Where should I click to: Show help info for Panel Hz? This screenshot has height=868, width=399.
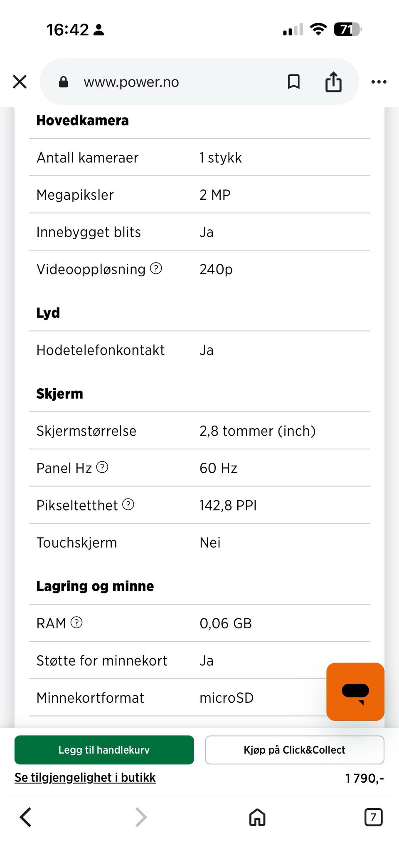[102, 467]
